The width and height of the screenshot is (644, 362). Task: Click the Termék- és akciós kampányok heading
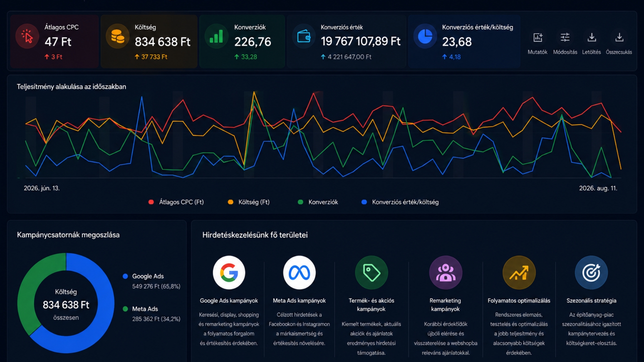(371, 305)
